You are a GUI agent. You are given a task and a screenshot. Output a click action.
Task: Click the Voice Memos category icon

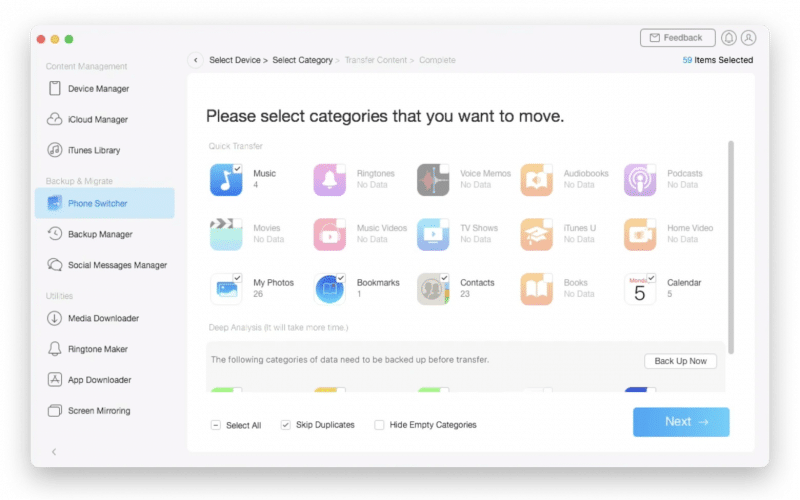coord(433,180)
